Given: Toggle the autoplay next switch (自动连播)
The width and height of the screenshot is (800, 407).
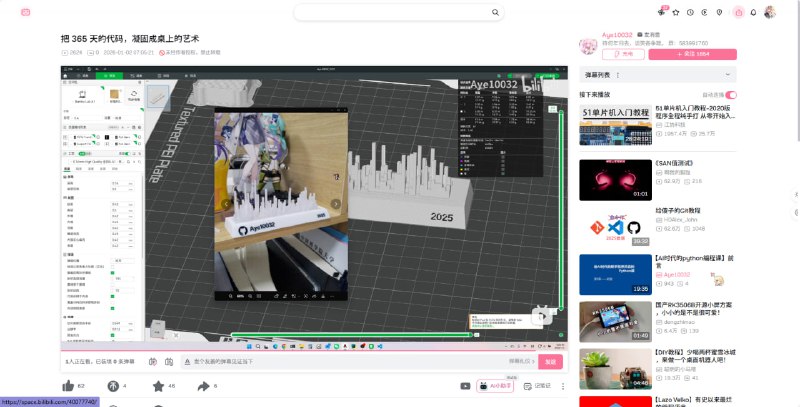Looking at the screenshot, I should tap(731, 94).
